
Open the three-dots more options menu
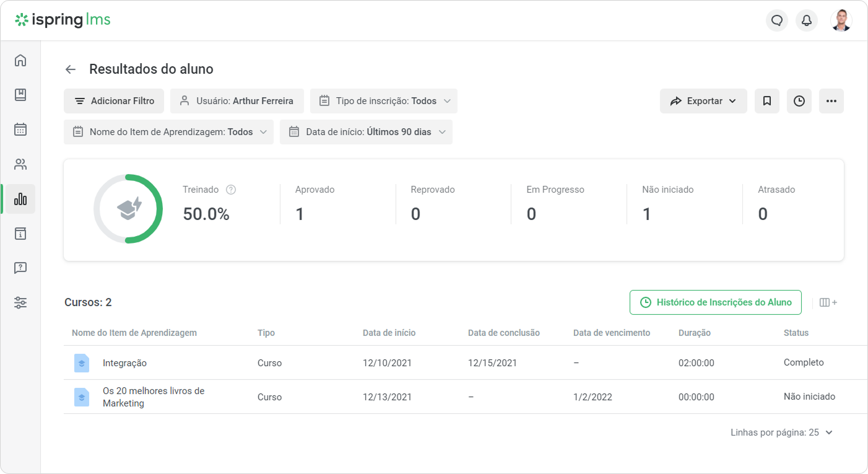tap(831, 101)
